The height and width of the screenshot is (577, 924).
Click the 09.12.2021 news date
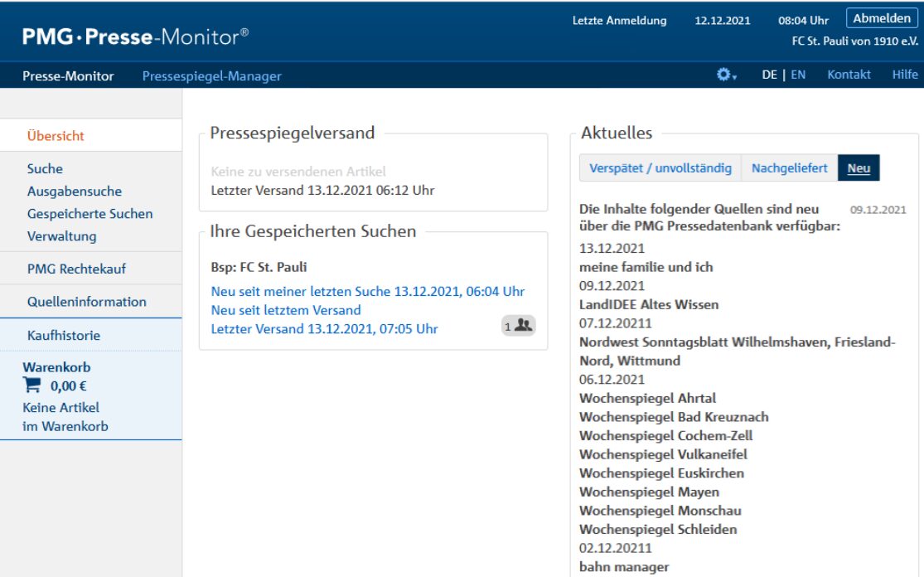(x=878, y=210)
